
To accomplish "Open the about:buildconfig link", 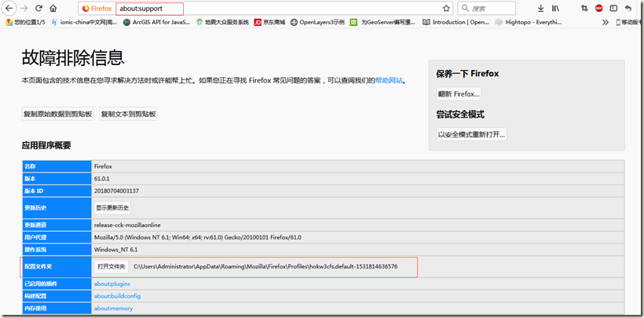I will [117, 296].
